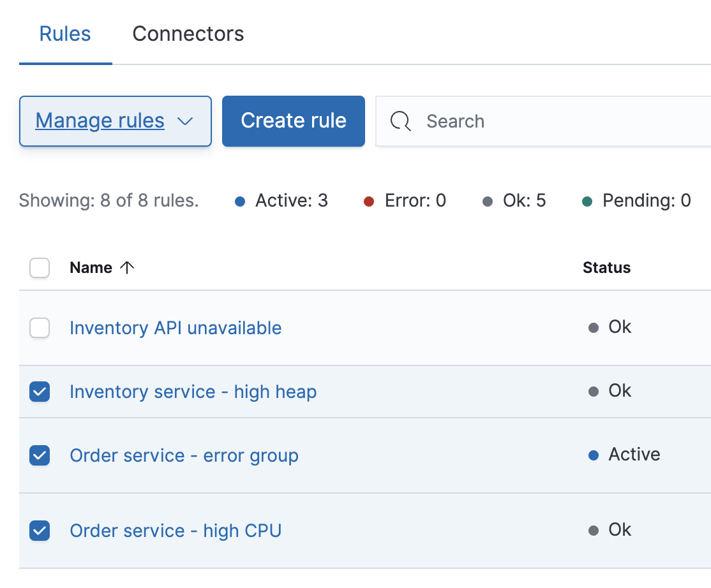The image size is (711, 588).
Task: Click the gray Ok status dot in summary
Action: coord(488,202)
